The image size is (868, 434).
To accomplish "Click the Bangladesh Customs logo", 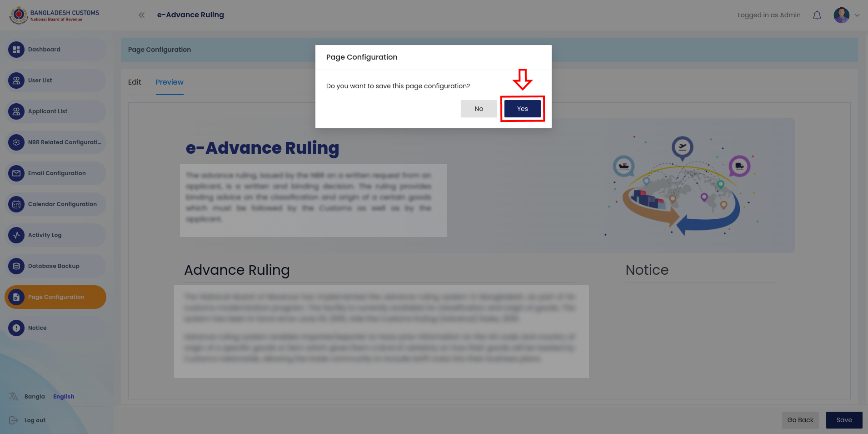I will pyautogui.click(x=54, y=15).
